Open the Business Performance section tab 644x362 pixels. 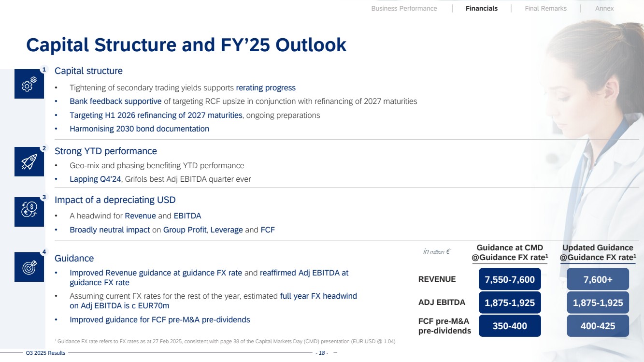point(404,8)
